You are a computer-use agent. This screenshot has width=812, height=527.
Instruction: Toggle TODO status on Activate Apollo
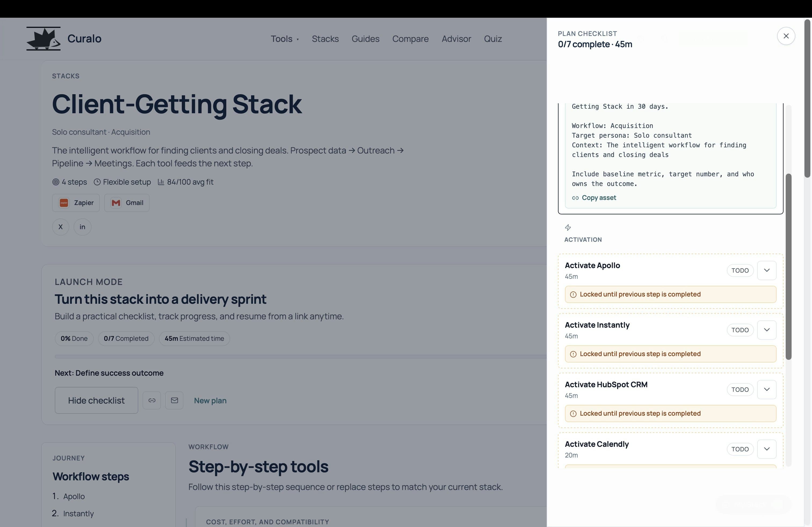(740, 270)
